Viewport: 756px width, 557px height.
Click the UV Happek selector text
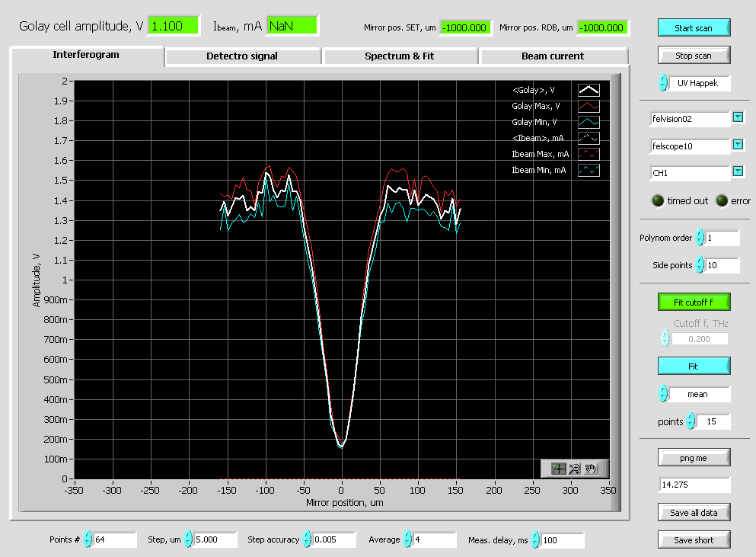click(699, 83)
